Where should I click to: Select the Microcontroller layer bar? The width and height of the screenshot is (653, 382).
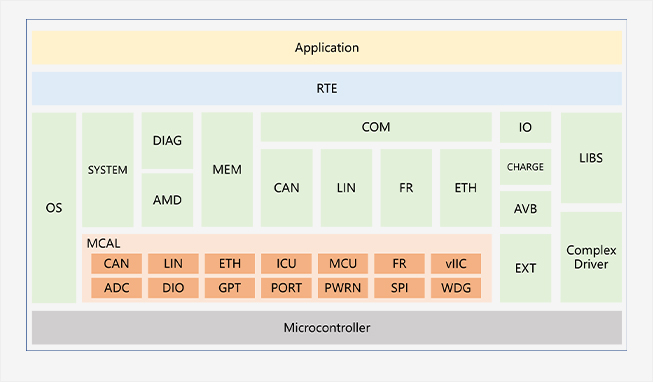click(327, 327)
